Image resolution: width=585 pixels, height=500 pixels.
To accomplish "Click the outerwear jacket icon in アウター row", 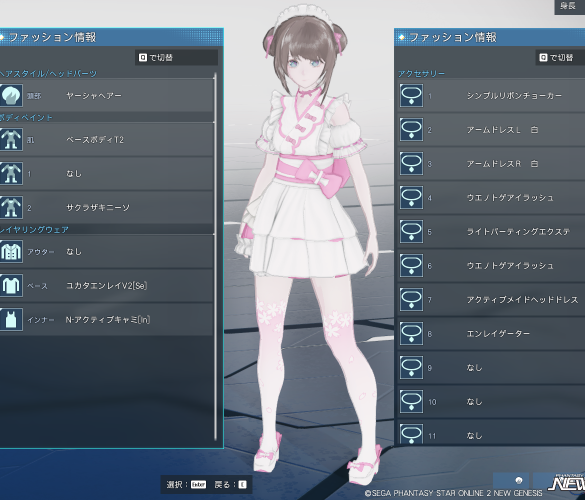I will click(x=11, y=251).
